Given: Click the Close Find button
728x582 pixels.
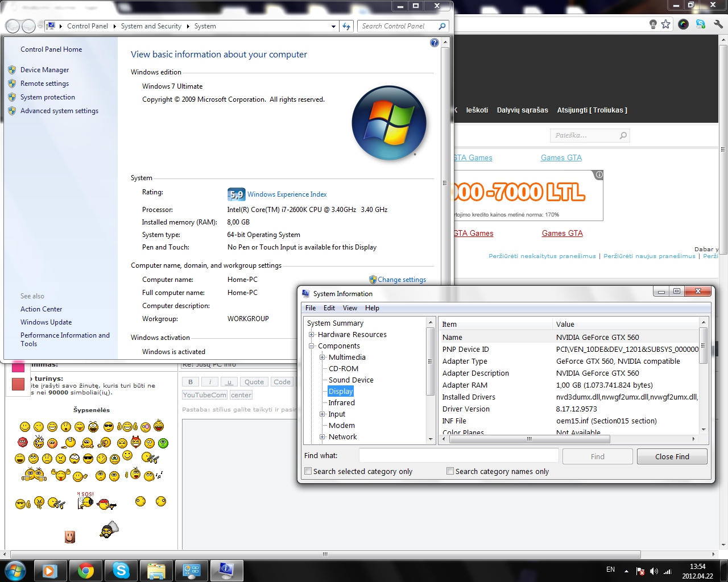Looking at the screenshot, I should 672,456.
